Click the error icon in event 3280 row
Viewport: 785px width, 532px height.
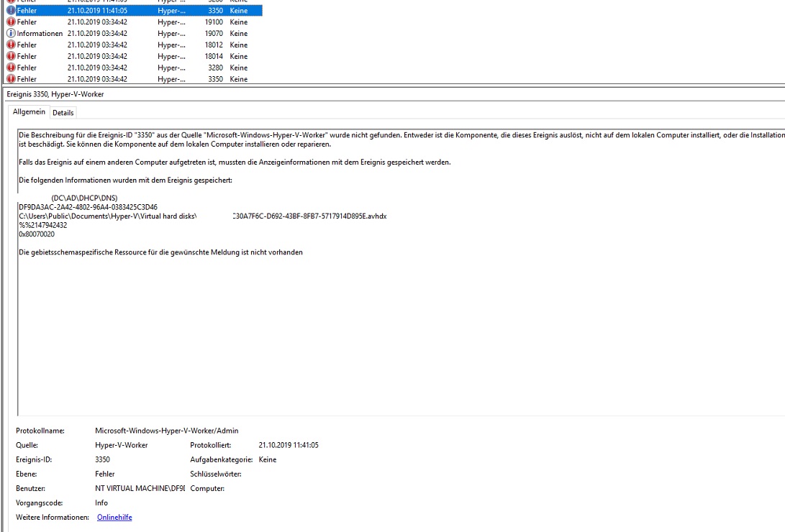11,68
